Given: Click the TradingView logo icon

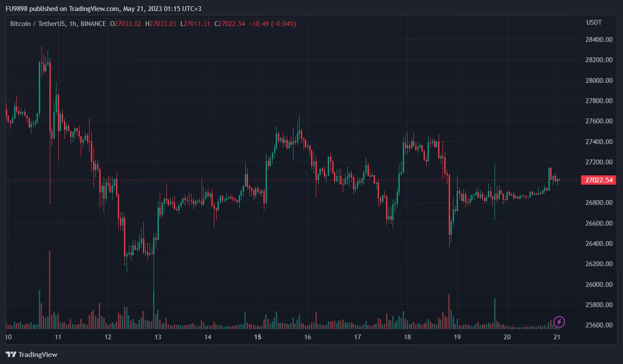Looking at the screenshot, I should click(x=11, y=354).
